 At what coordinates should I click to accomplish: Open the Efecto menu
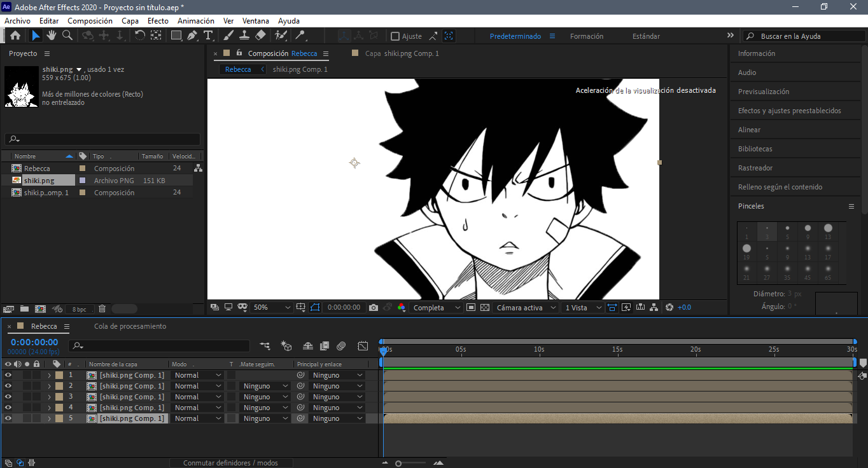[x=158, y=21]
